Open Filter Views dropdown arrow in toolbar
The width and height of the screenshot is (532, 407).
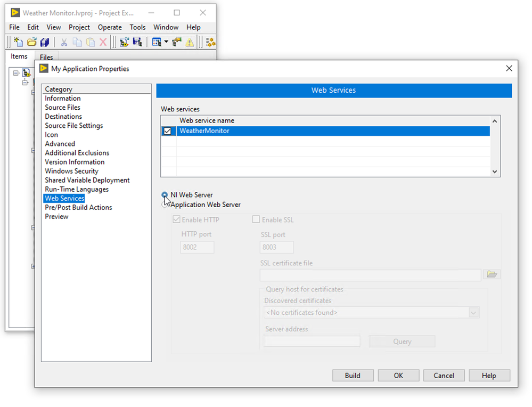(166, 42)
